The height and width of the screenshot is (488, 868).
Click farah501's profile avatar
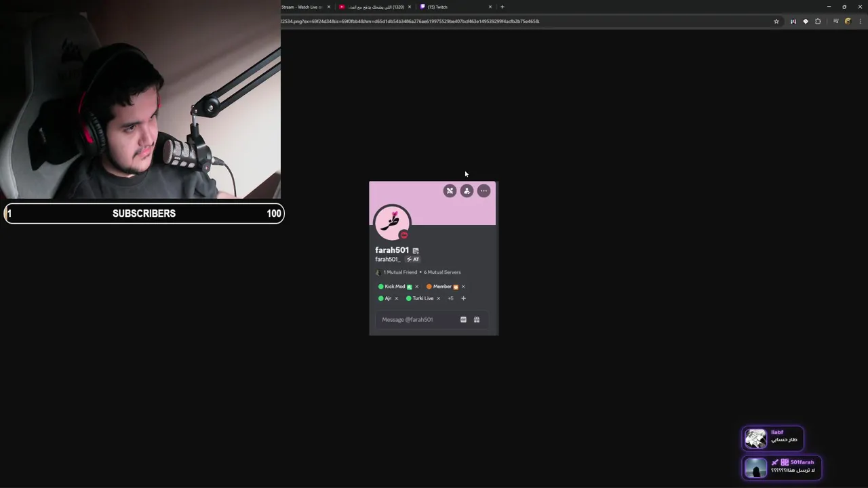coord(392,222)
